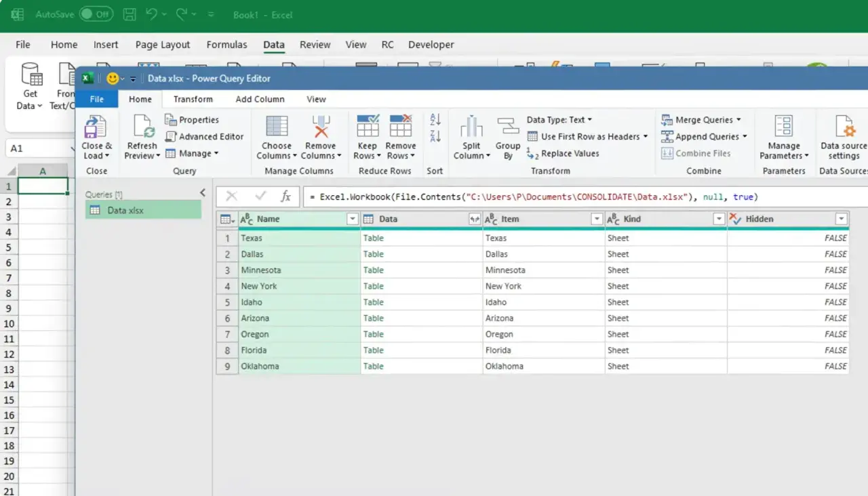Click the Excel Undo icon
The image size is (868, 496).
tap(152, 14)
